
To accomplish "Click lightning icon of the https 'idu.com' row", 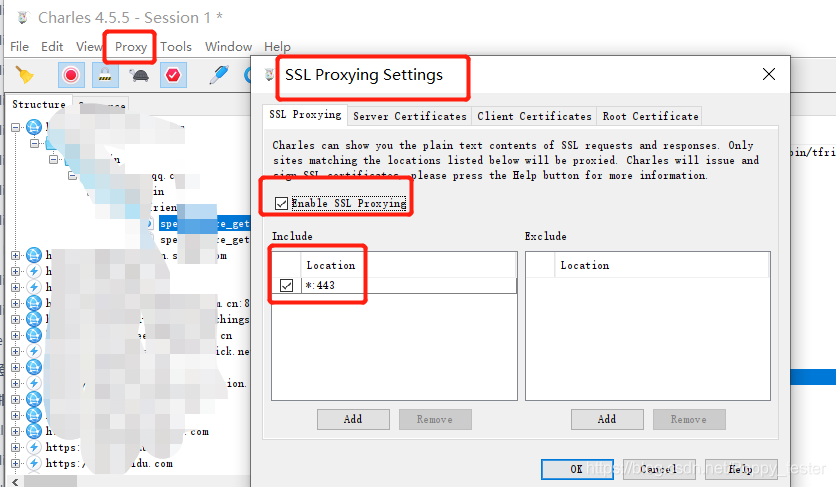I will tap(34, 463).
